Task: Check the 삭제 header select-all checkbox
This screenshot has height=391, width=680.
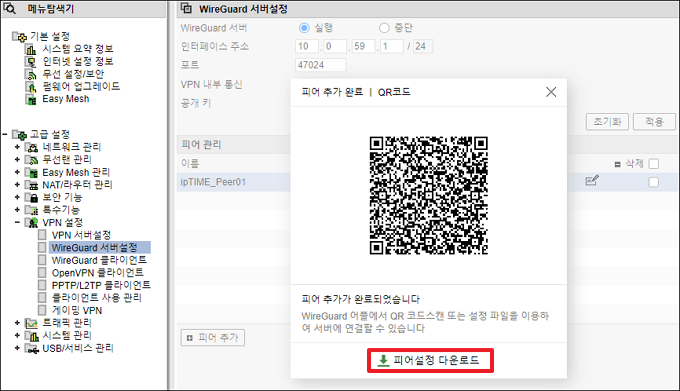Action: 654,164
